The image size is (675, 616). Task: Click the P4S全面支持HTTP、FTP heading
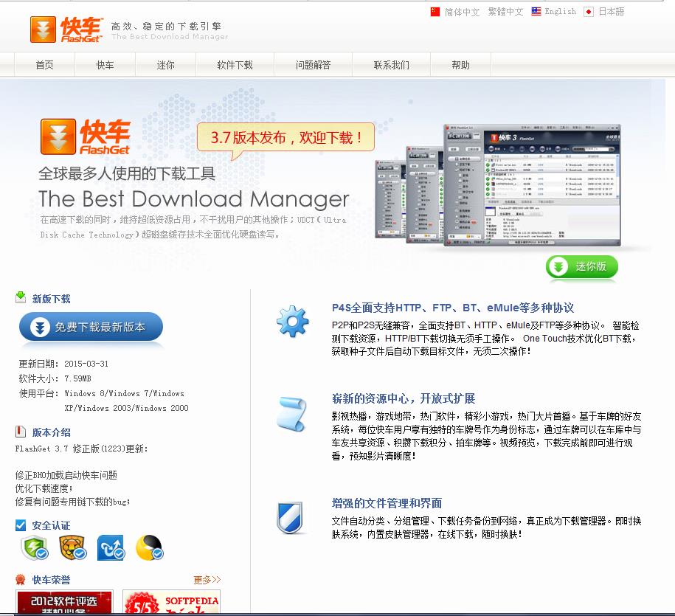pos(452,308)
